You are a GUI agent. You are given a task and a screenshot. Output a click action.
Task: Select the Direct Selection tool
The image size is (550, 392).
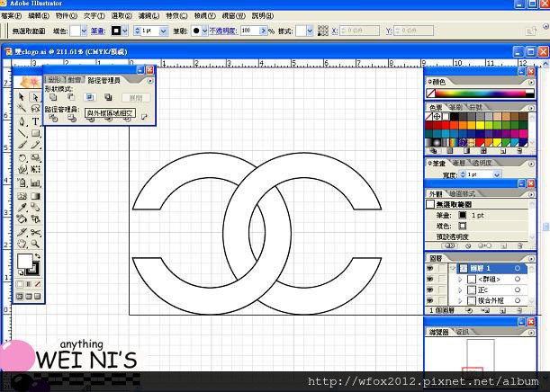pyautogui.click(x=35, y=96)
